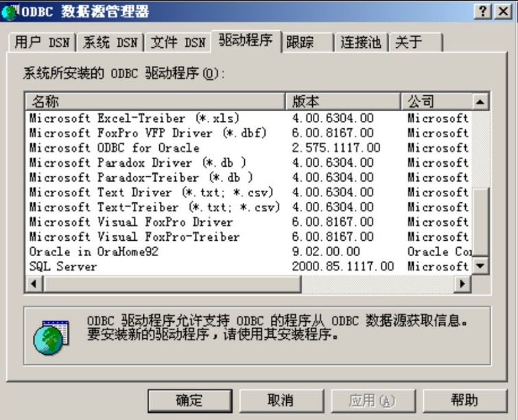Select Microsoft Paradox Driver (*.db) row
This screenshot has width=518, height=420.
point(248,163)
